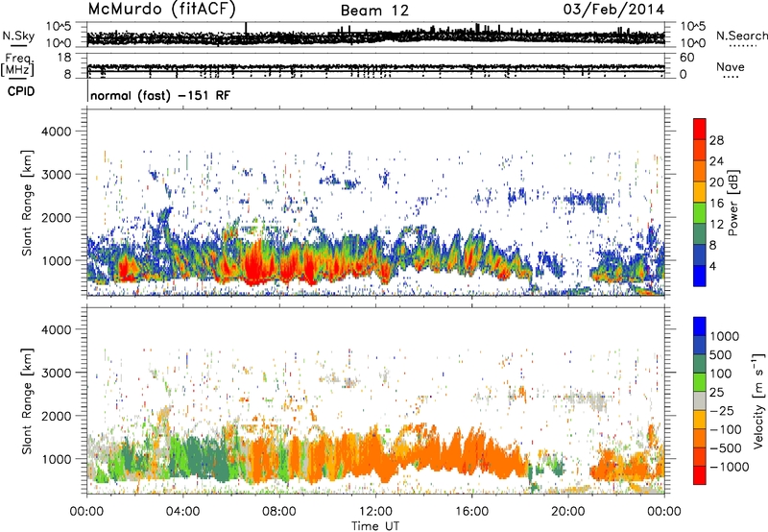
Task: Click the red top of power color bar
Action: tap(700, 129)
